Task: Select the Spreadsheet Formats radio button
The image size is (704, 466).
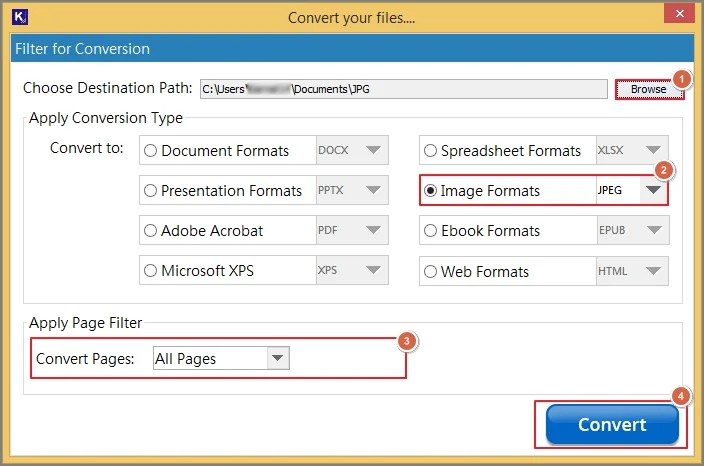Action: (x=430, y=150)
